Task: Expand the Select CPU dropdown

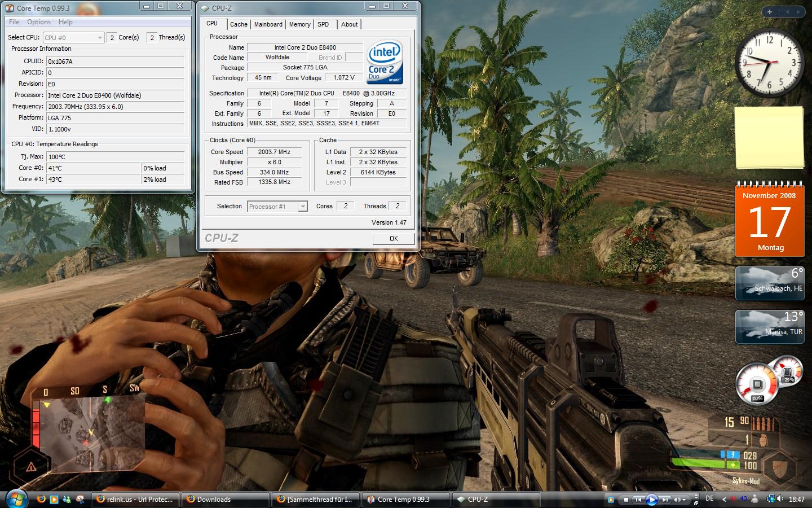Action: tap(100, 38)
